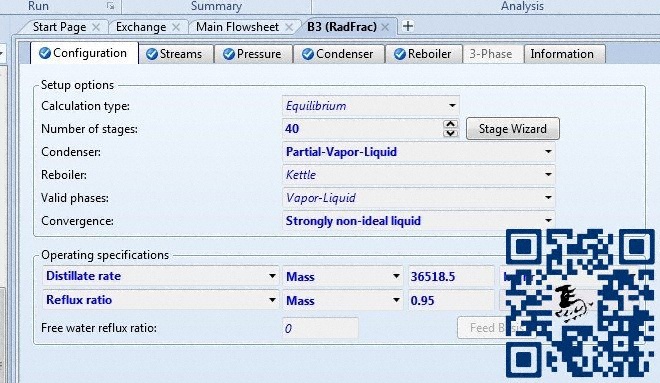This screenshot has height=383, width=660.
Task: Click the 'Free water reflux ratio:' label
Action: pyautogui.click(x=99, y=328)
